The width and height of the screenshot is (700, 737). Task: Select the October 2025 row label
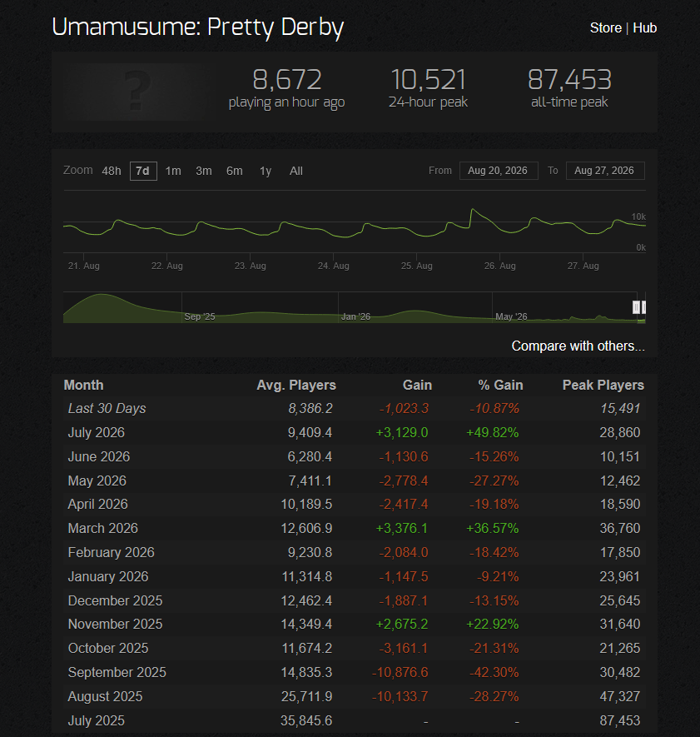coord(108,648)
